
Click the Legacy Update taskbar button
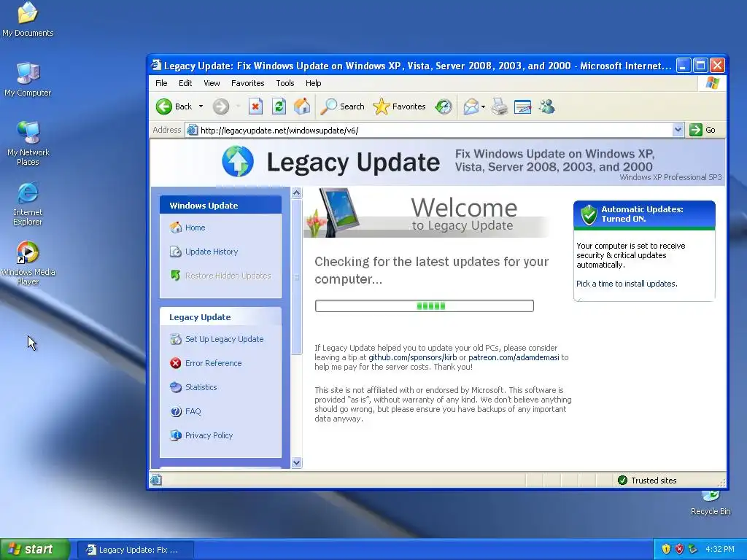pyautogui.click(x=135, y=550)
